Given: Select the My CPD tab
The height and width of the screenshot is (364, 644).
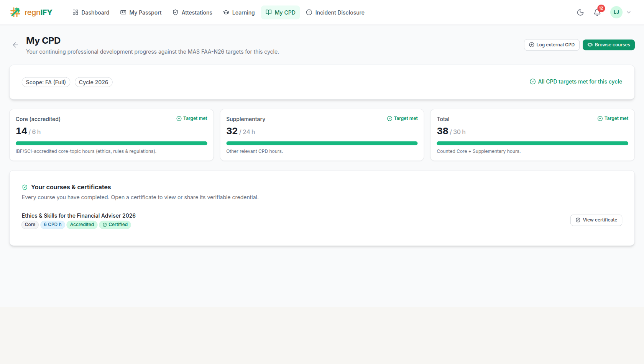Looking at the screenshot, I should pos(281,12).
